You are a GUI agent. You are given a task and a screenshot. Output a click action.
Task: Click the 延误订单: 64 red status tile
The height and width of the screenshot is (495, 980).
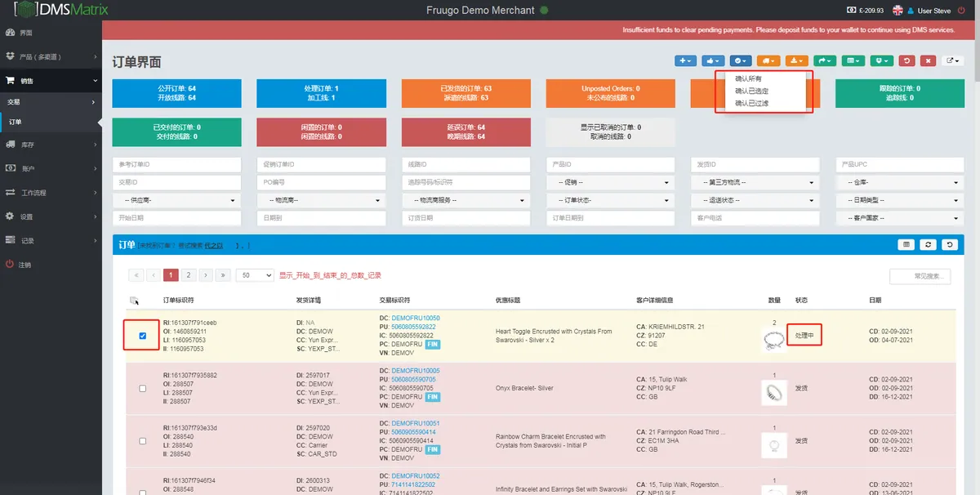pos(465,132)
